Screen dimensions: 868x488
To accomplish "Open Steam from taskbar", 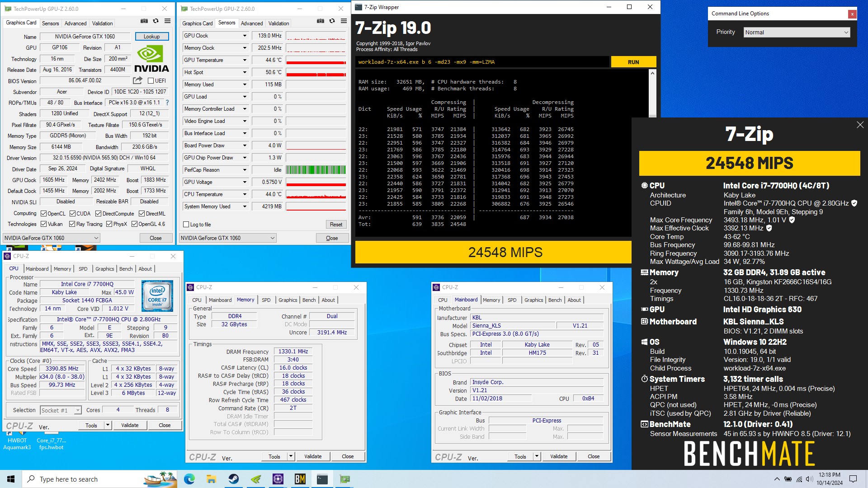I will click(233, 479).
